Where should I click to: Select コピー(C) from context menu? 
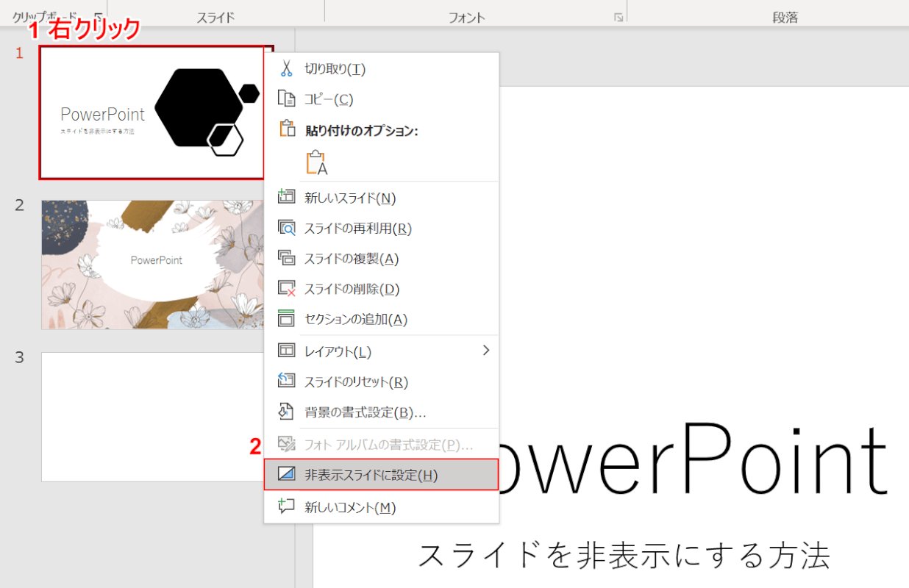(381, 98)
